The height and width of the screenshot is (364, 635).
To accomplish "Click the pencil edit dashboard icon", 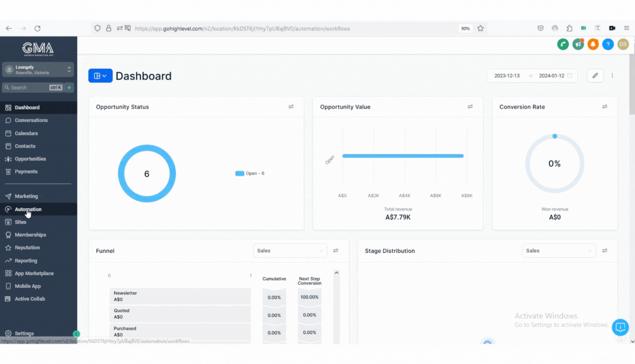I will tap(595, 76).
